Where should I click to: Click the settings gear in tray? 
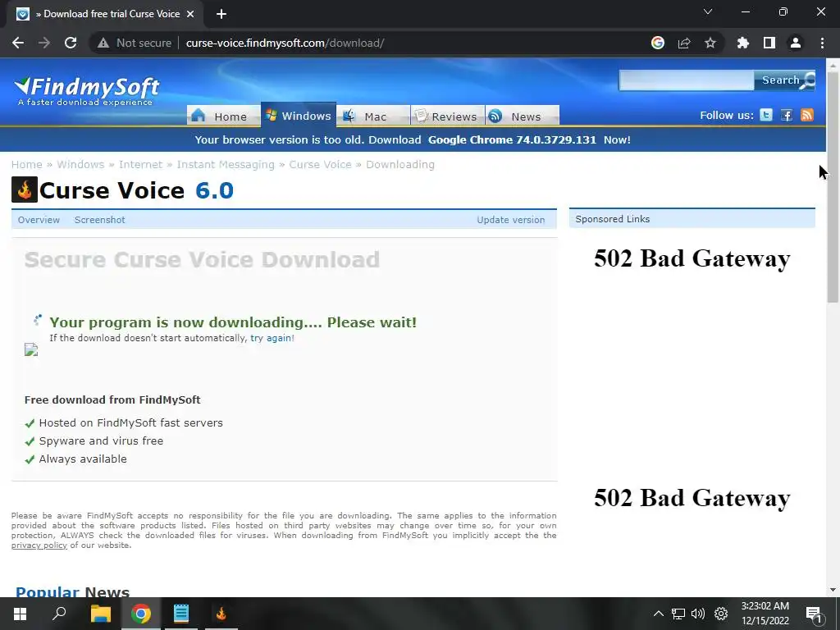(721, 614)
